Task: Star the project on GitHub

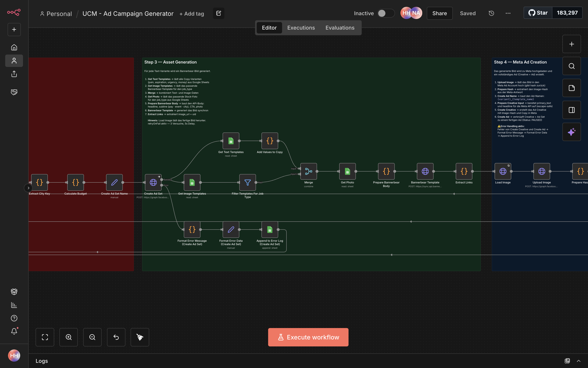Action: 538,13
